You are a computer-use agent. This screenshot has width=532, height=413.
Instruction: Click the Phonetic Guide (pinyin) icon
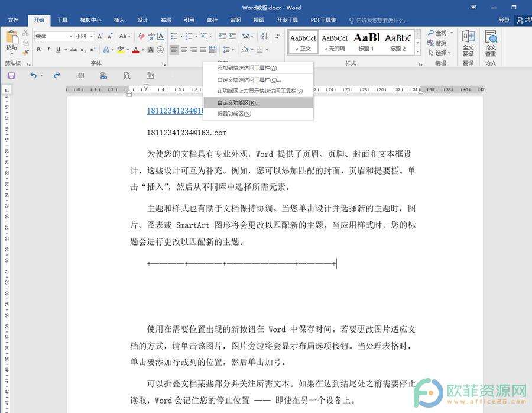[x=151, y=36]
